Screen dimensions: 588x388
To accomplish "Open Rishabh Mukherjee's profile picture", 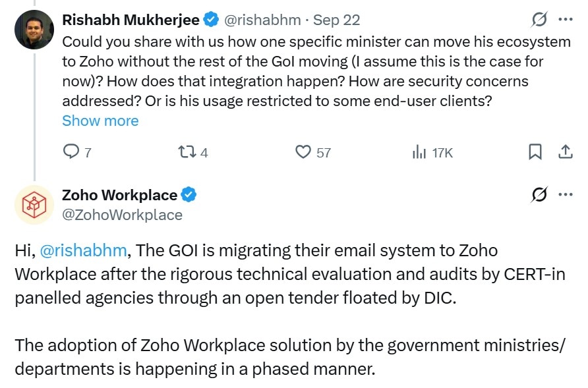I will (34, 30).
